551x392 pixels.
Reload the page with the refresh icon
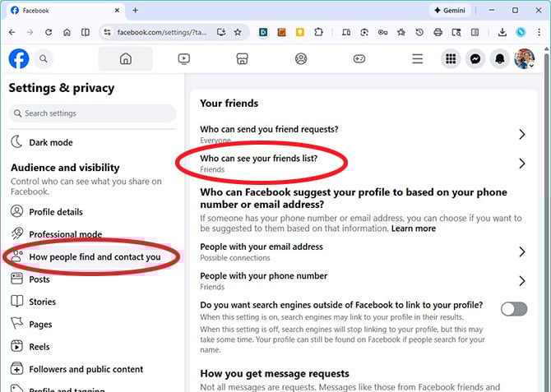click(49, 32)
